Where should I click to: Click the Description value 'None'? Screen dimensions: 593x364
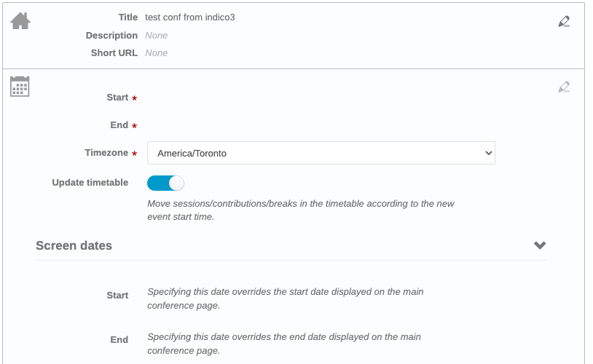[x=156, y=35]
